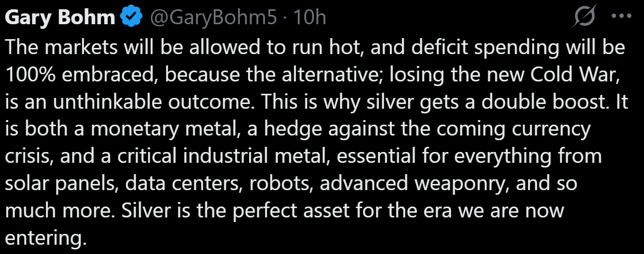Click the Grok slashed-circle icon
Screen dimensions: 644x254
point(584,18)
